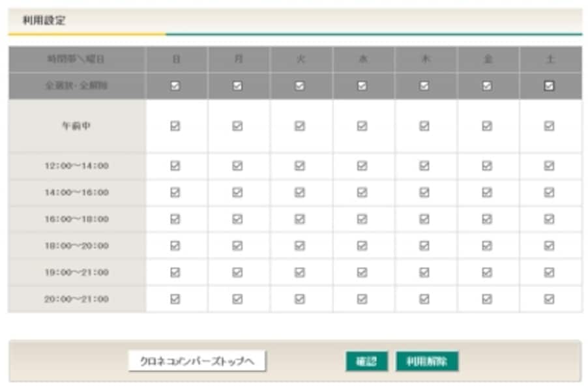588x391 pixels.
Task: Disable 14:00~16:00 slot on 日
Action: coord(175,192)
